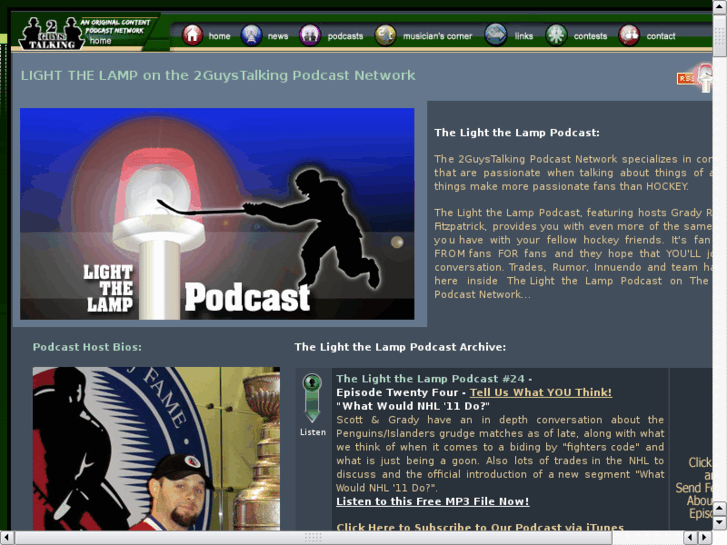The width and height of the screenshot is (727, 545).
Task: Click the send feedback about episode text
Action: (694, 488)
